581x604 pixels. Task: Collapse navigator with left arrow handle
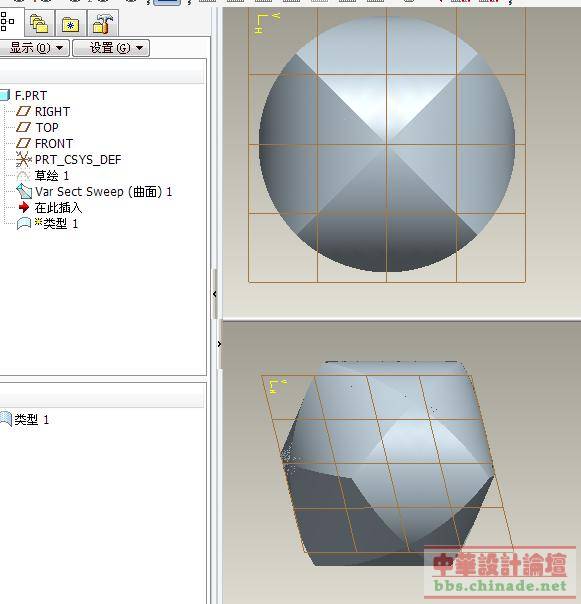(215, 294)
